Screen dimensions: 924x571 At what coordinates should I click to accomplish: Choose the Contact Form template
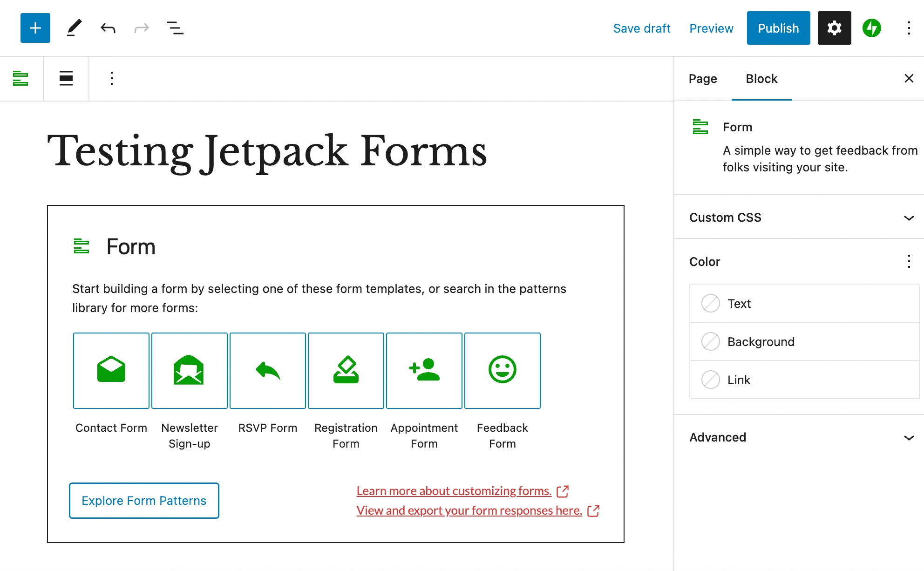[111, 370]
